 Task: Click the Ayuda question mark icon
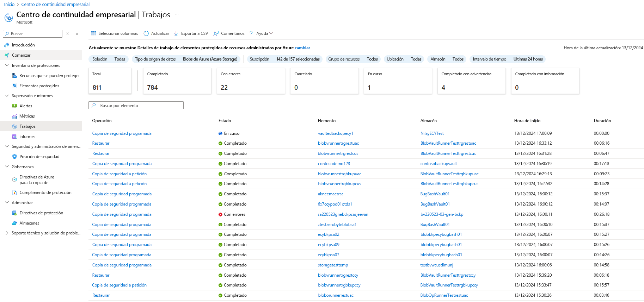251,33
